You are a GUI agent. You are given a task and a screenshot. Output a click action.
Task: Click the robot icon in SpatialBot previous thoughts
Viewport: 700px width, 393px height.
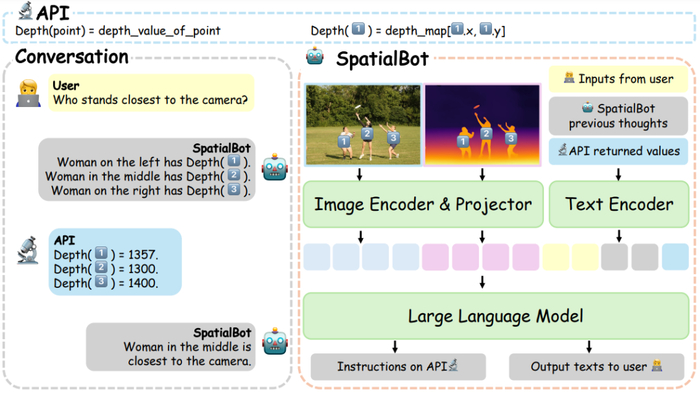tap(588, 107)
